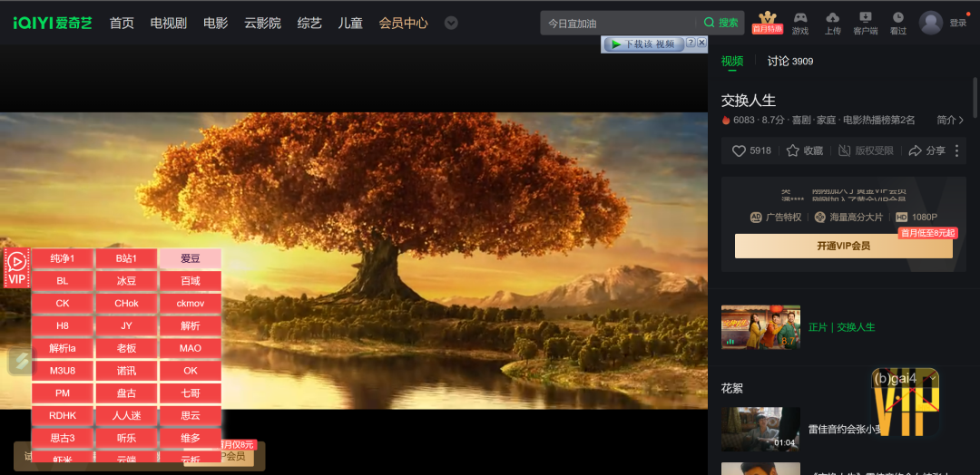Open the 游戏 gamepad icon
The image size is (980, 475).
pos(800,23)
